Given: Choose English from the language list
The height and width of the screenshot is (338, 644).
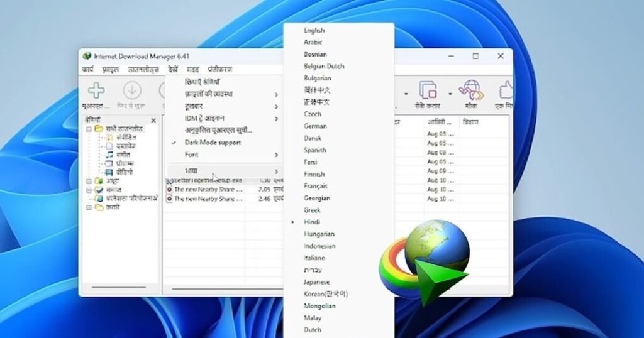Looking at the screenshot, I should [314, 30].
